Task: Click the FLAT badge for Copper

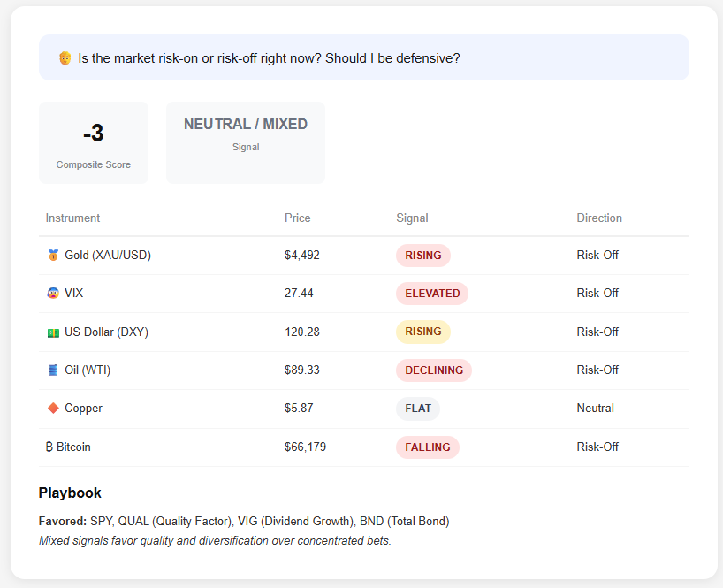Action: 418,408
